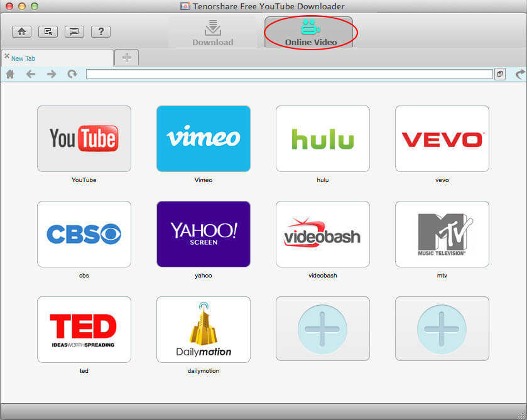527x420 pixels.
Task: Click the Home toolbar button
Action: (x=21, y=31)
